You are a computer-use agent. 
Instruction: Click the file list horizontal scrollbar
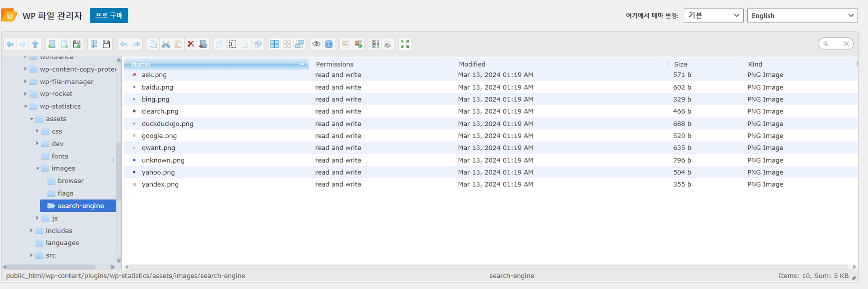pyautogui.click(x=489, y=267)
